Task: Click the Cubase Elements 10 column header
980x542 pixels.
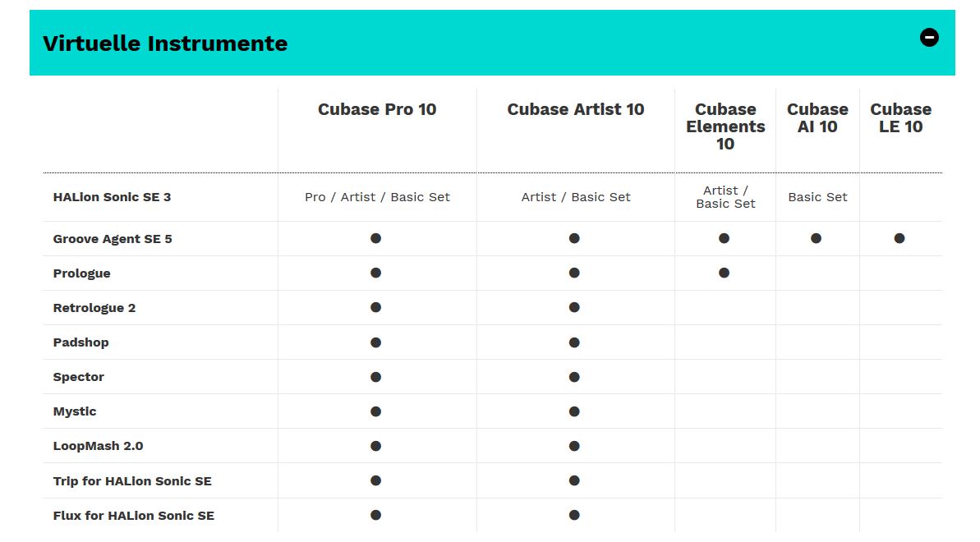Action: pos(725,126)
